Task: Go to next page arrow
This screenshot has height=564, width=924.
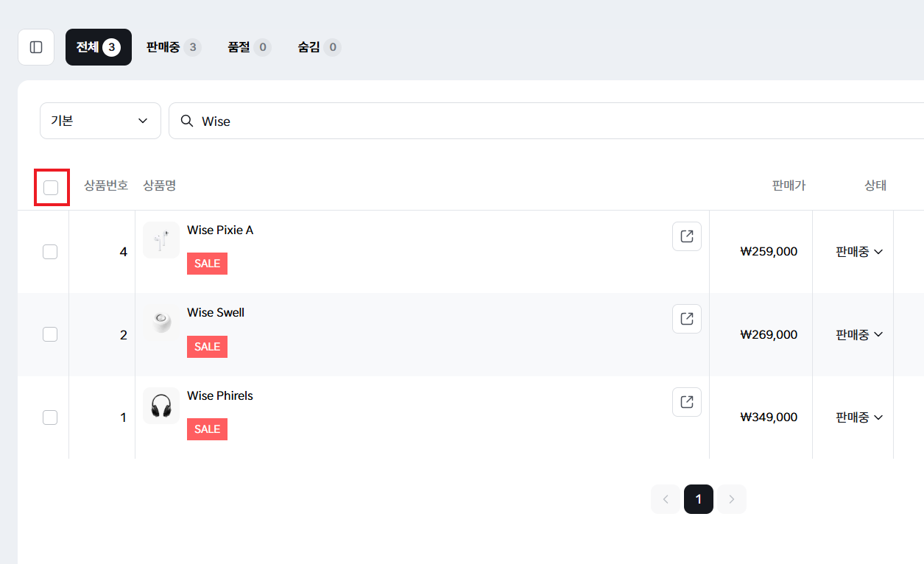Action: pos(732,499)
